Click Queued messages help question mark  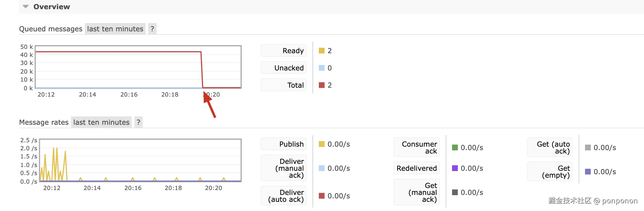pos(152,29)
